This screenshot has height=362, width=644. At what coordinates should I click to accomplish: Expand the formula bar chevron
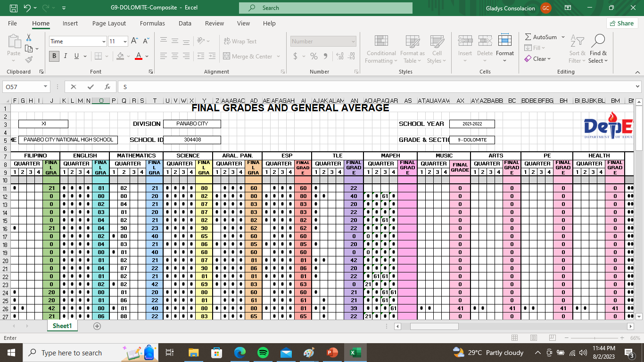click(638, 87)
